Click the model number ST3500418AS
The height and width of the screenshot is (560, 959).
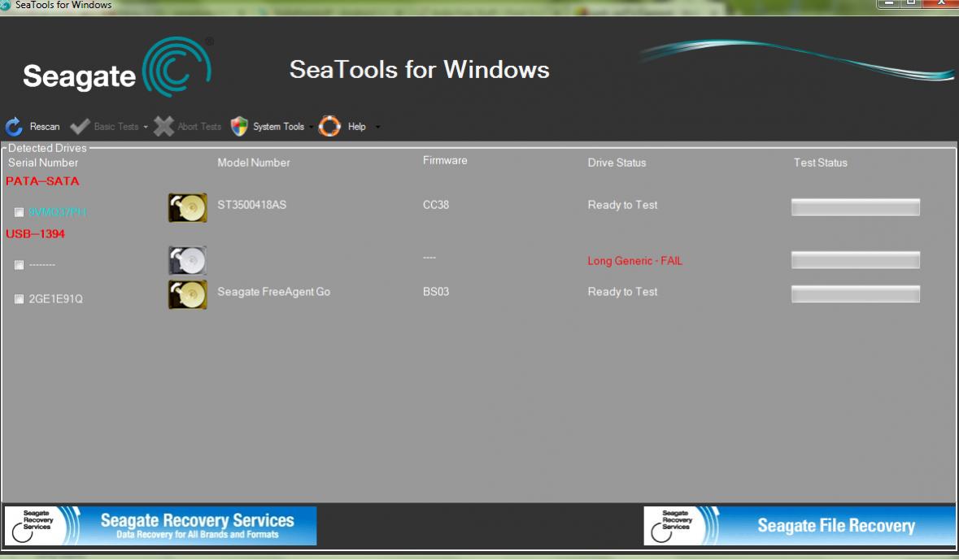(251, 205)
